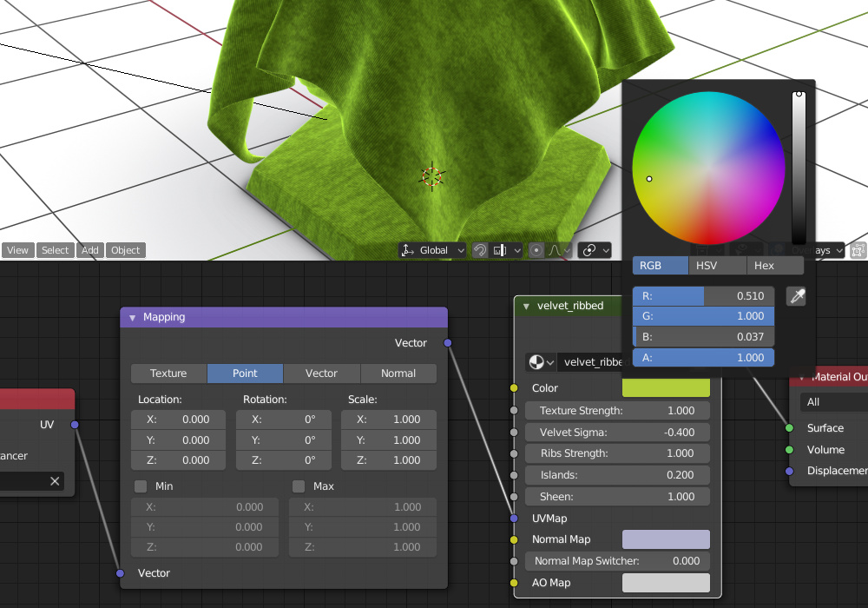The image size is (868, 608).
Task: Enable the Max checkbox in Mapping node
Action: (x=299, y=486)
